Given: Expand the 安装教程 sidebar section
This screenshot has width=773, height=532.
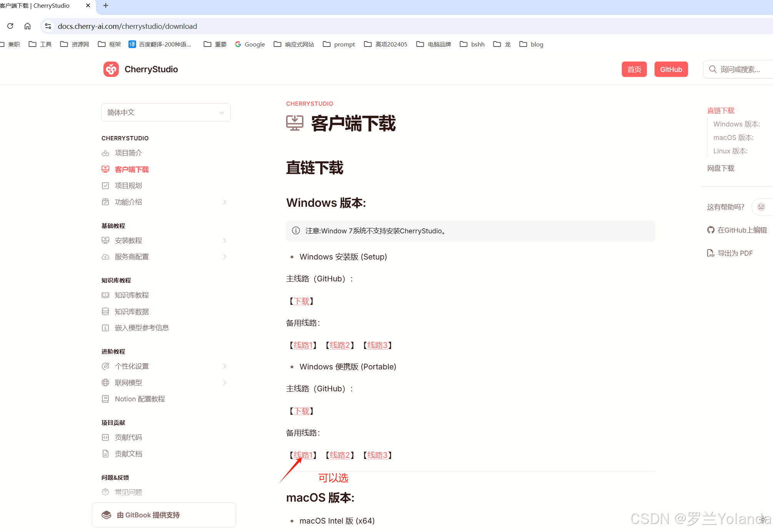Looking at the screenshot, I should tap(225, 240).
